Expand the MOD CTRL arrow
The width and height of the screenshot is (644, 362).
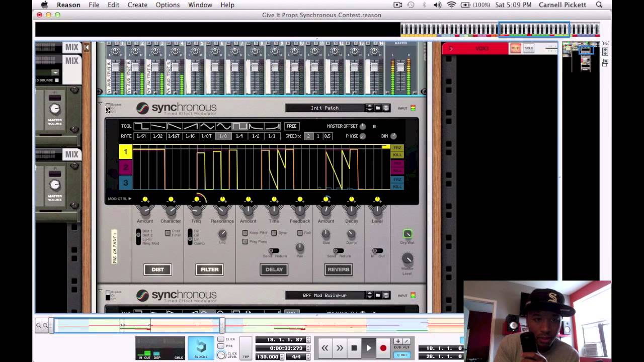click(x=129, y=199)
